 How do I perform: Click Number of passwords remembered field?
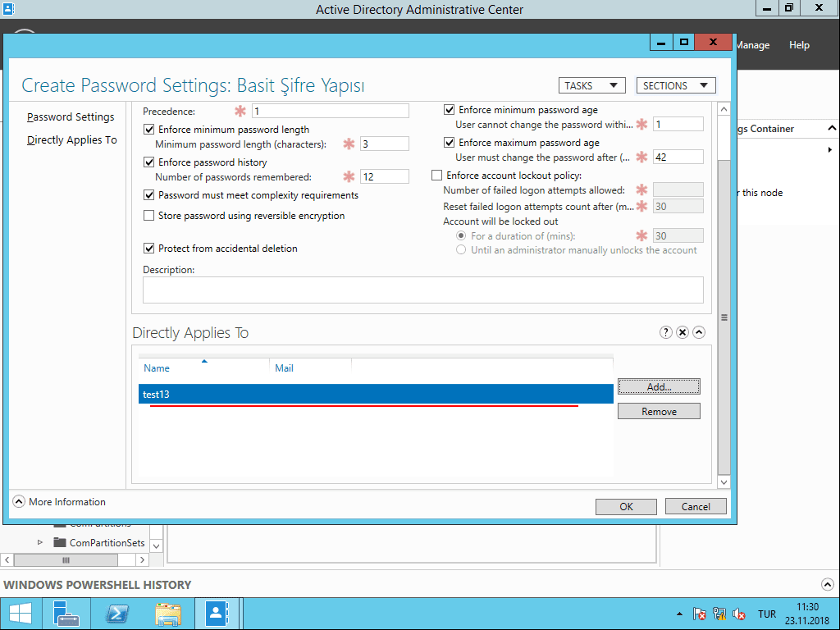[384, 176]
